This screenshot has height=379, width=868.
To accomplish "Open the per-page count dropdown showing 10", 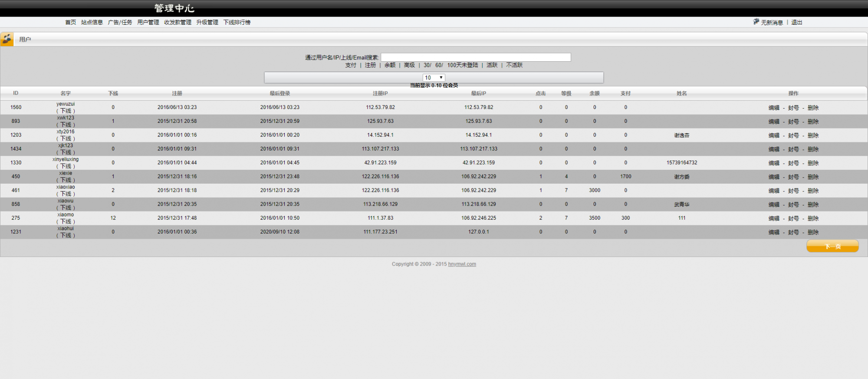I will click(x=434, y=78).
